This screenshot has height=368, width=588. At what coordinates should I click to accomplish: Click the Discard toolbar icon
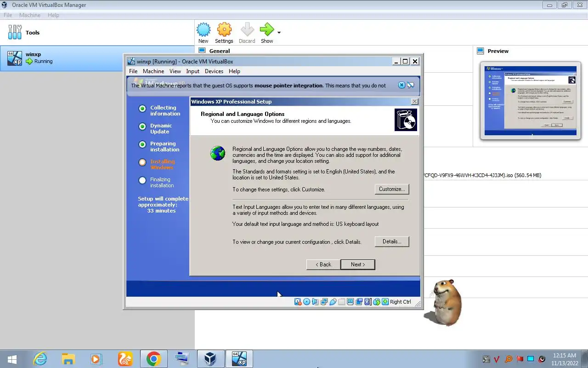pos(247,30)
